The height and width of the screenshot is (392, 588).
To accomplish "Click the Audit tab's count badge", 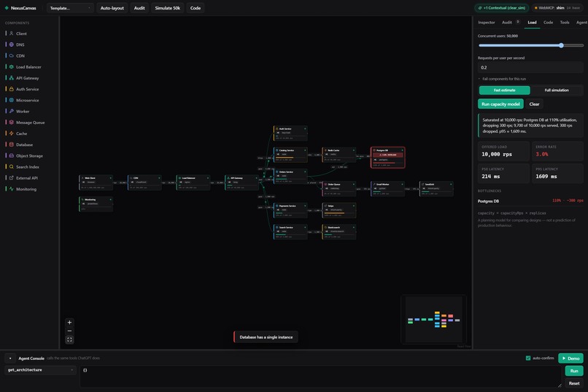I will point(518,22).
